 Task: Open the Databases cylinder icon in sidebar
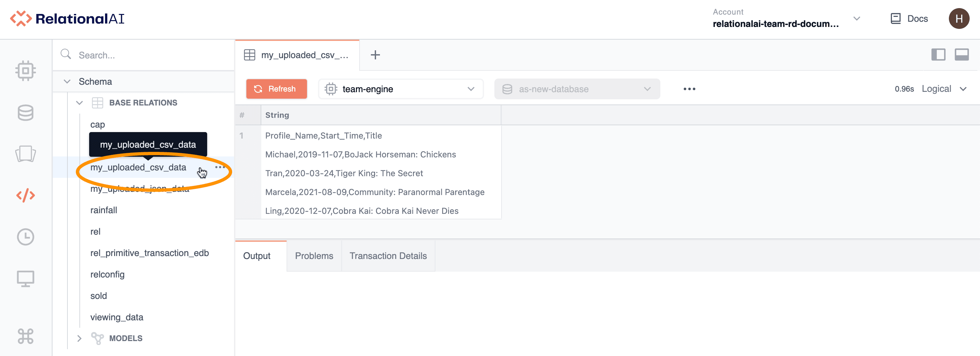(26, 113)
